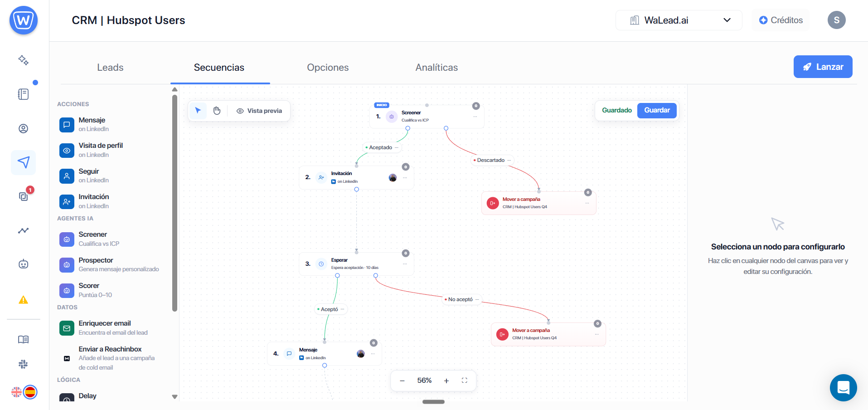Click the Aceptado edge label
The image size is (868, 410).
click(x=380, y=147)
